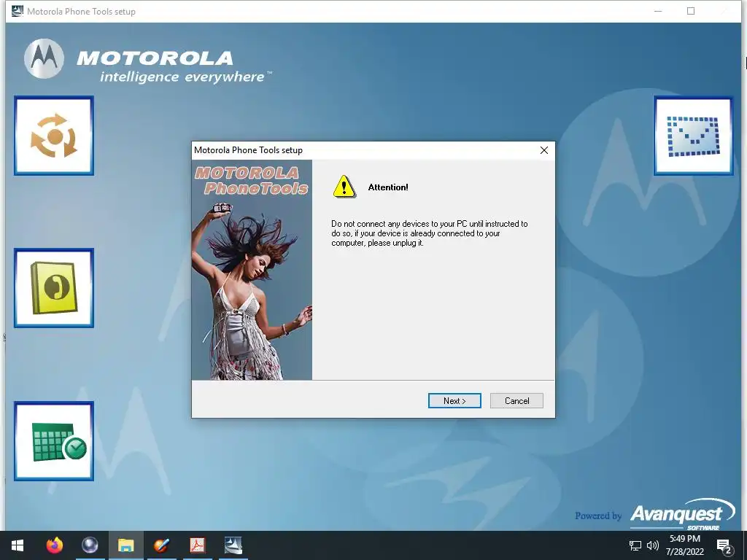
Task: Launch Firefox from the taskbar
Action: pos(54,545)
